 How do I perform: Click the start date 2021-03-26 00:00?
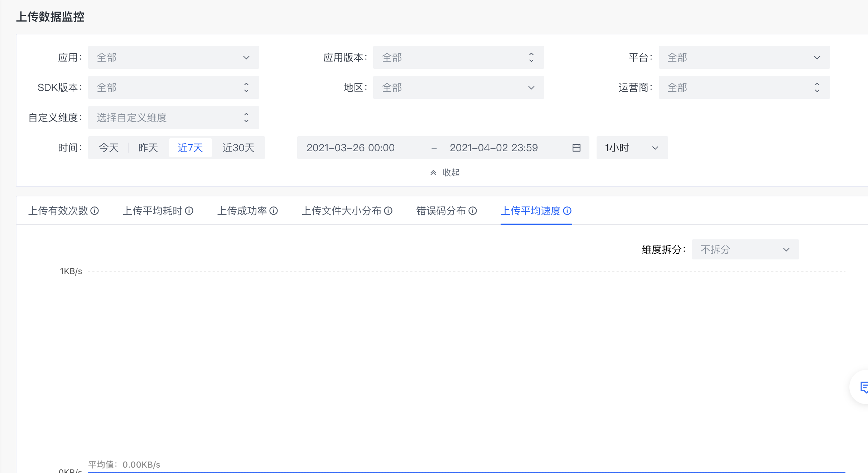(x=351, y=148)
